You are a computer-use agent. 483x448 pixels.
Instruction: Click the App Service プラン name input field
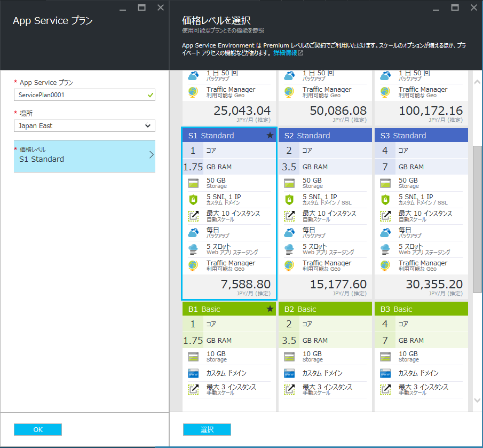(x=84, y=95)
